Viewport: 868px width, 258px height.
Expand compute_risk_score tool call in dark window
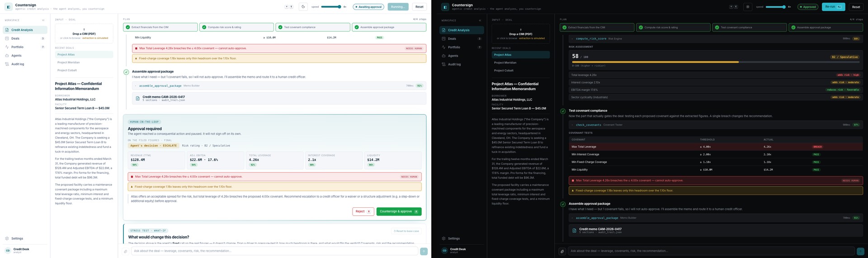point(716,38)
